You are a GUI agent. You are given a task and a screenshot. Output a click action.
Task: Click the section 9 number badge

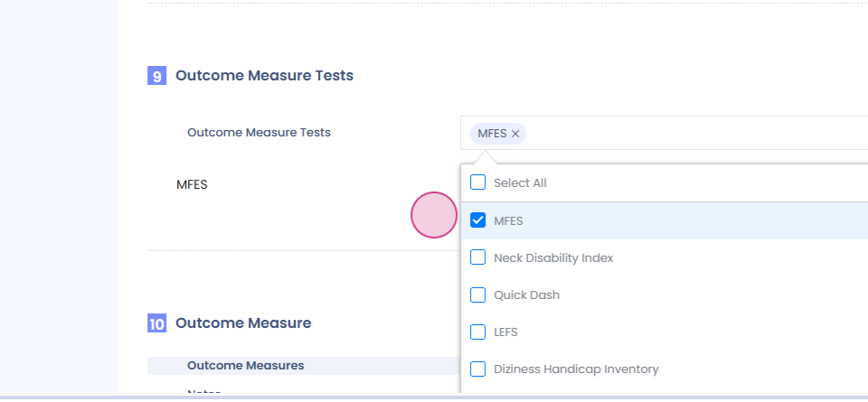click(x=156, y=77)
